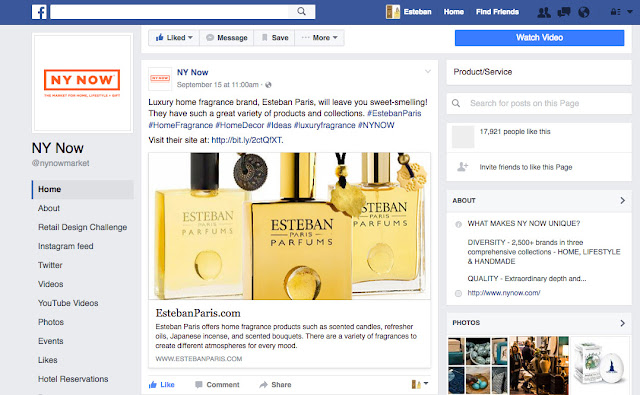Open the Notifications globe icon
640x395 pixels.
(584, 12)
